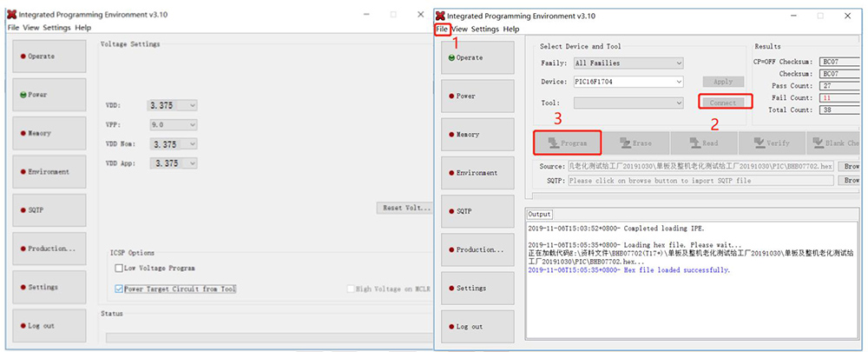Image resolution: width=868 pixels, height=352 pixels.
Task: Open SQTP section in the left window sidebar
Action: (x=49, y=210)
